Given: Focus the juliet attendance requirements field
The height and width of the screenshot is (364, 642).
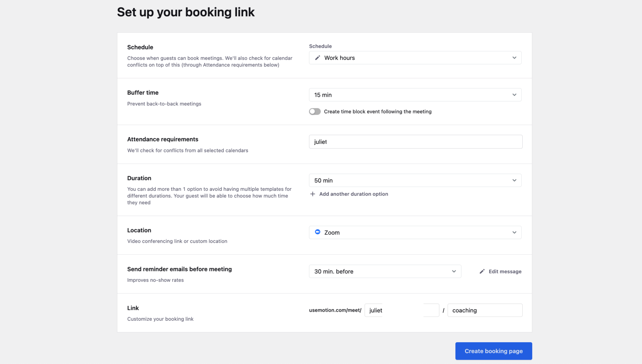Looking at the screenshot, I should click(x=416, y=142).
